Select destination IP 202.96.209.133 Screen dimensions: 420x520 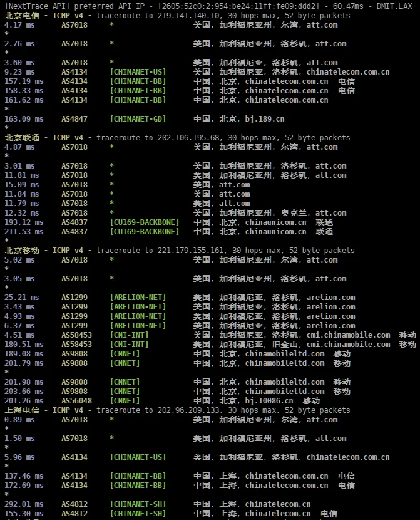point(188,410)
